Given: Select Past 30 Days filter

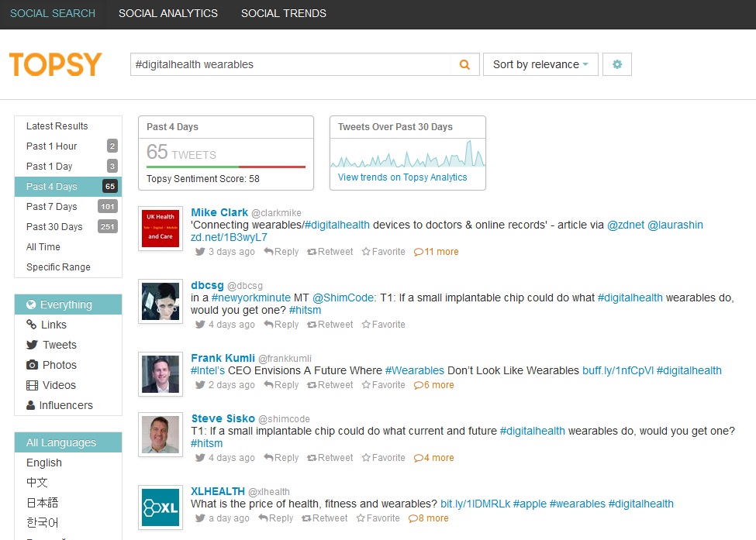Looking at the screenshot, I should (68, 227).
